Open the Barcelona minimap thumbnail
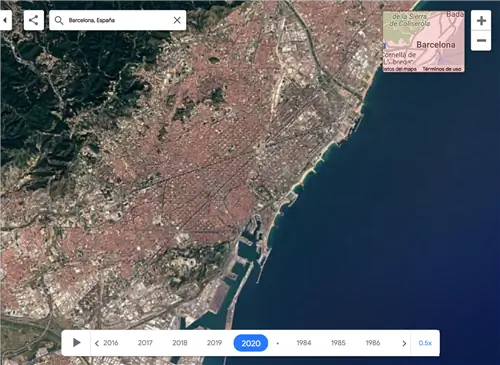Viewport: 500px width, 365px height. point(423,41)
